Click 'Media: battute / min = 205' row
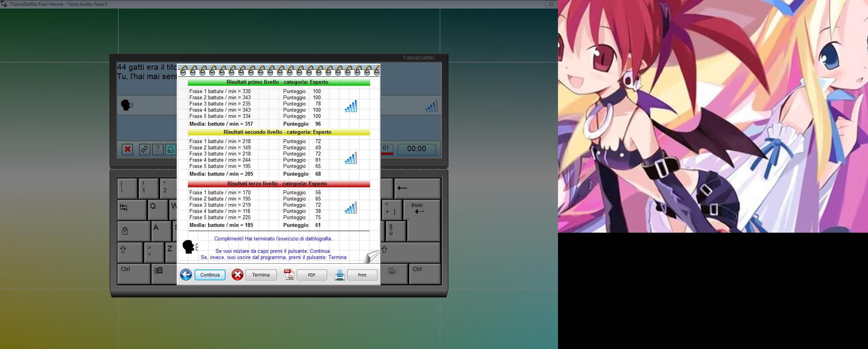This screenshot has height=349, width=868. pos(256,174)
